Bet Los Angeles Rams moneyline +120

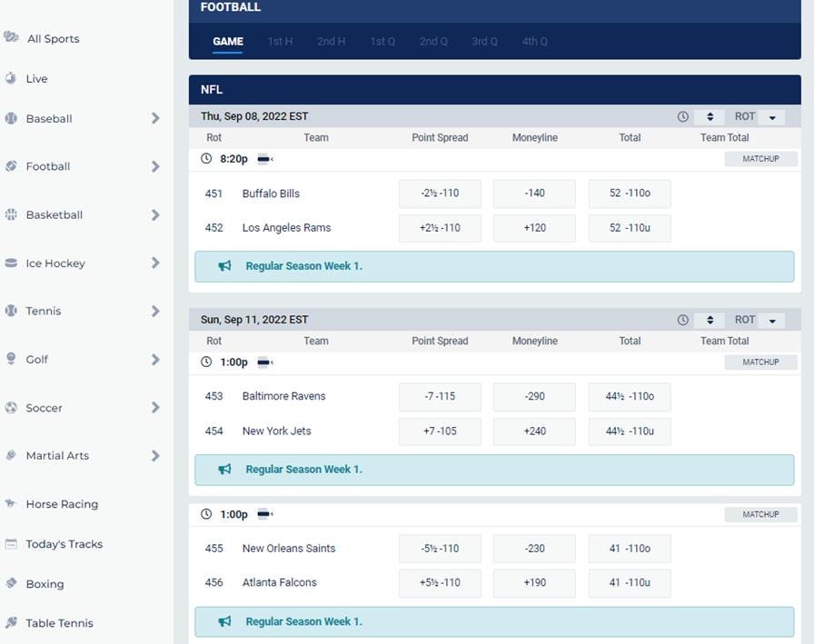click(x=534, y=228)
